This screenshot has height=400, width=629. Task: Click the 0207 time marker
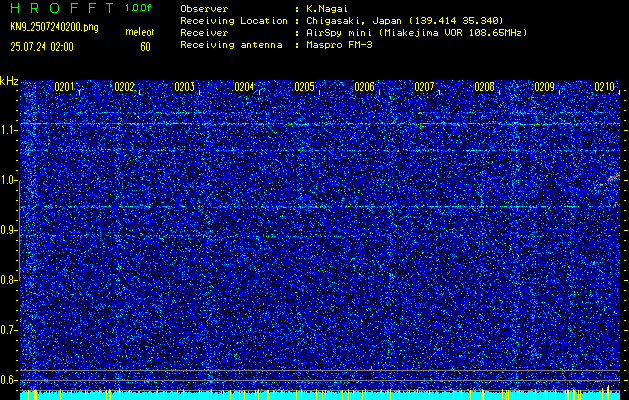coord(424,87)
